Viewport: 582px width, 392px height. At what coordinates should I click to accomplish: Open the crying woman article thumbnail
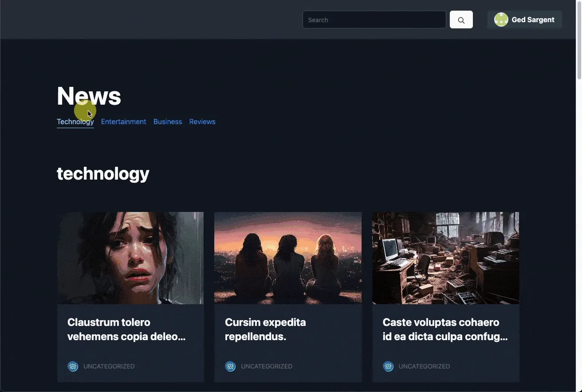[130, 258]
